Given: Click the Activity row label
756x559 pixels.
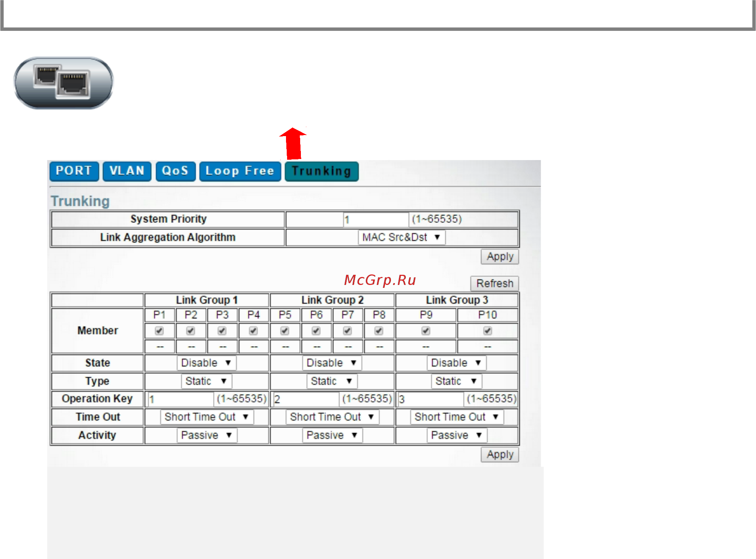Looking at the screenshot, I should pyautogui.click(x=97, y=435).
